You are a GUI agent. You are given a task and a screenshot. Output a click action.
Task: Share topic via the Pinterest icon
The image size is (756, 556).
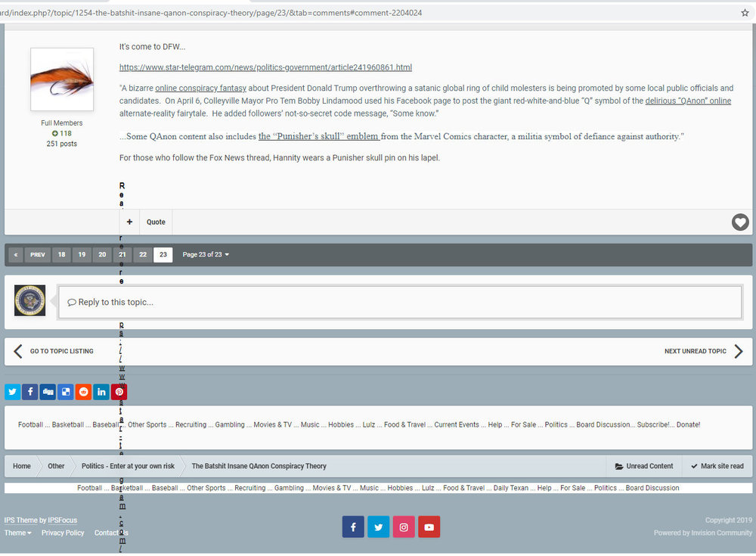pyautogui.click(x=119, y=392)
